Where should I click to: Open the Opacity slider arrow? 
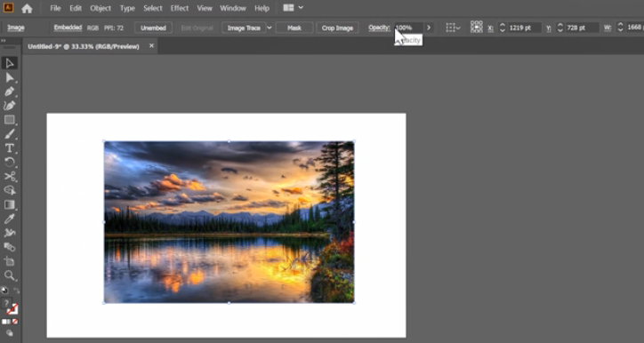(x=429, y=28)
